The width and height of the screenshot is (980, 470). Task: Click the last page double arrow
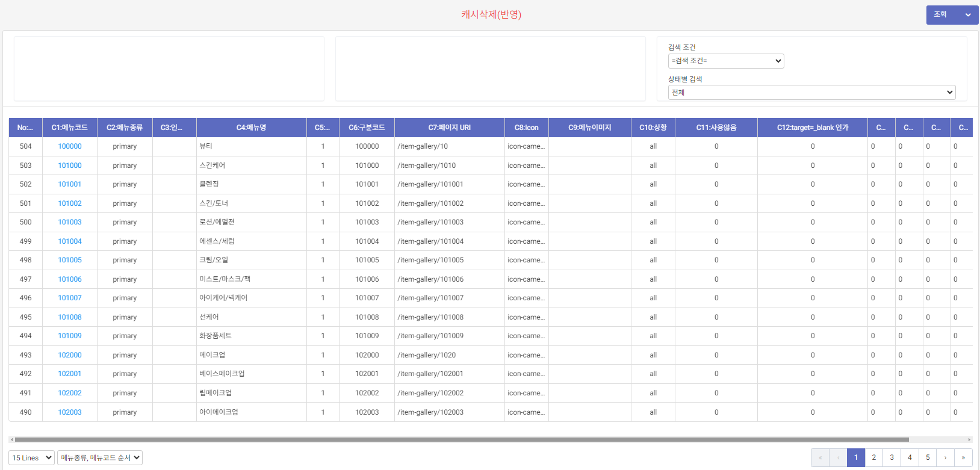[x=963, y=457]
